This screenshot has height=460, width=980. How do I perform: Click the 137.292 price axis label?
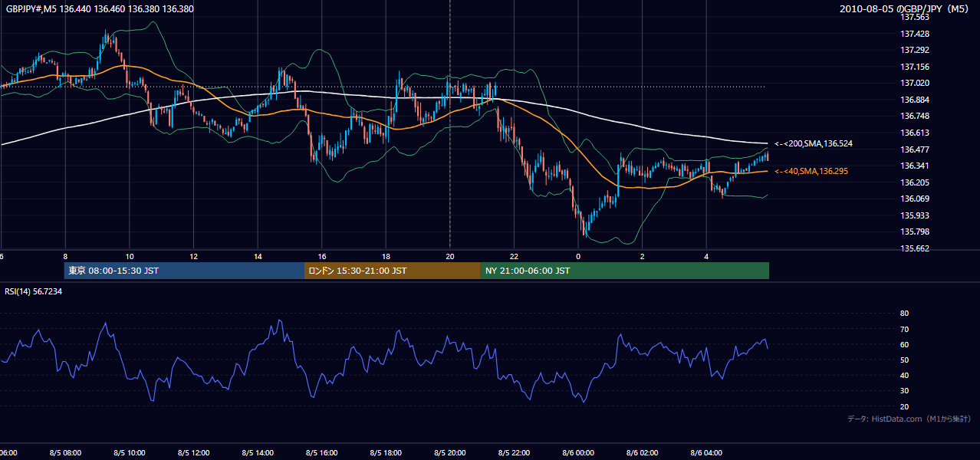tap(914, 50)
